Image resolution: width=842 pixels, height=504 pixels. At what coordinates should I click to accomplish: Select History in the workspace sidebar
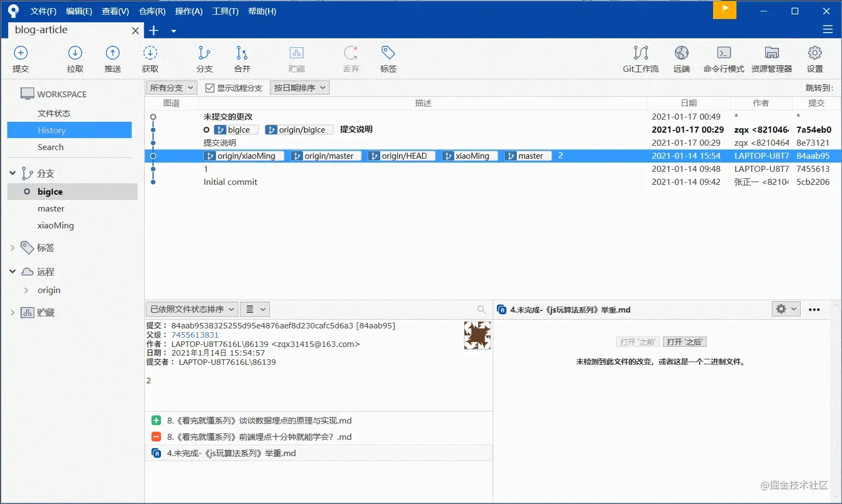(70, 130)
